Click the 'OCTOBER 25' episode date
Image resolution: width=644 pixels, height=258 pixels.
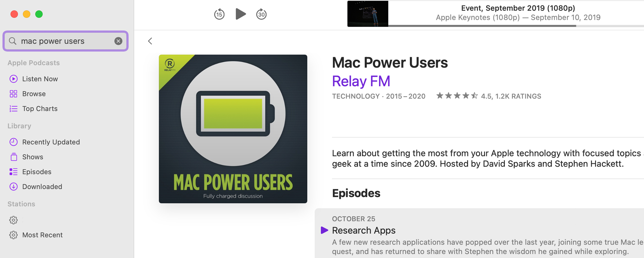[354, 219]
